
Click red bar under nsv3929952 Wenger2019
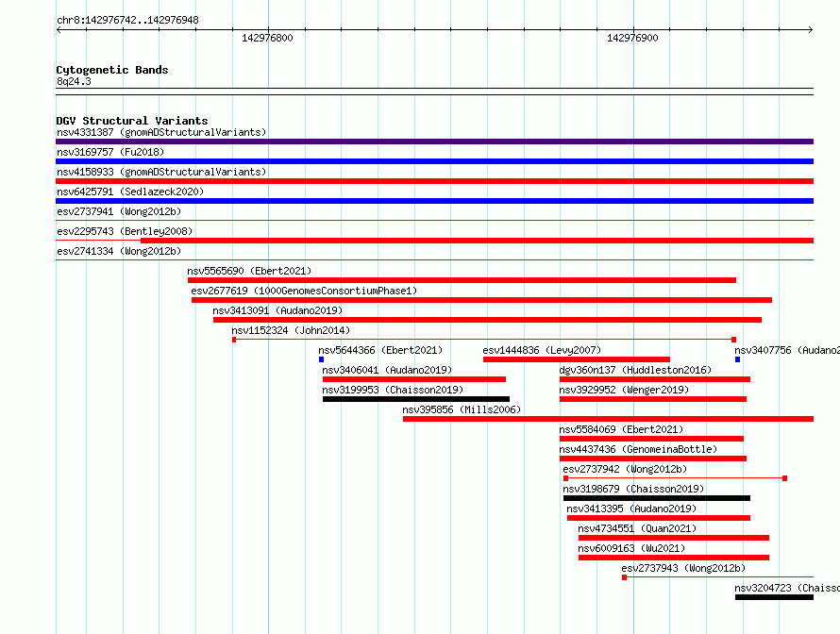(x=653, y=399)
